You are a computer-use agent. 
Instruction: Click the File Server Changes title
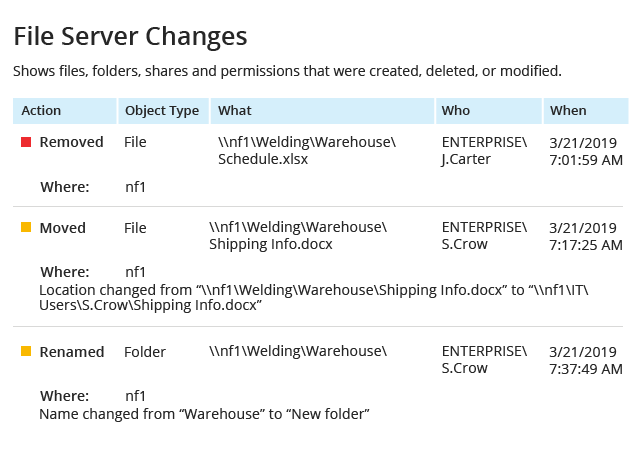point(131,36)
